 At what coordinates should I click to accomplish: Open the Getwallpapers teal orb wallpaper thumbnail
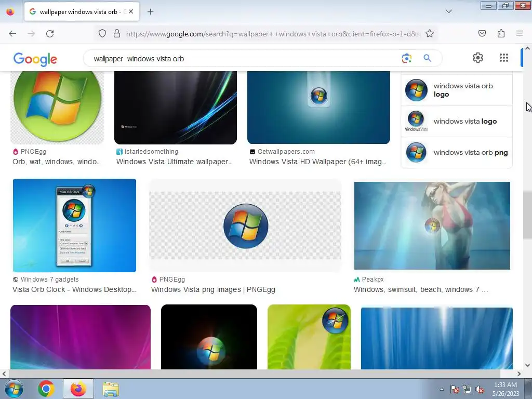[318, 108]
